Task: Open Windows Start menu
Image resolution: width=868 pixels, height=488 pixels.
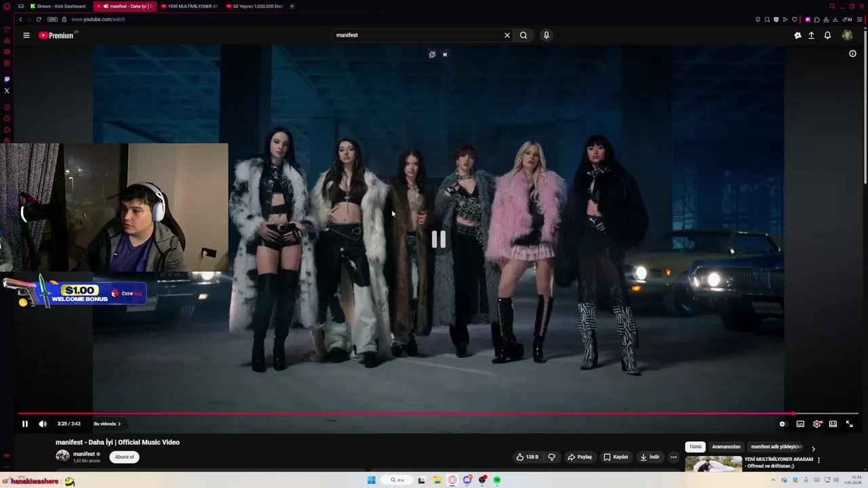Action: pos(371,480)
